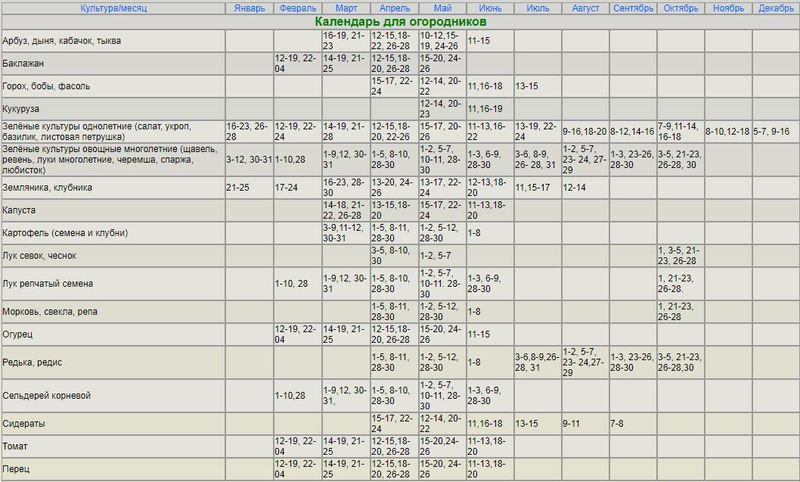Select the Июнь month link
The height and width of the screenshot is (482, 800).
489,7
